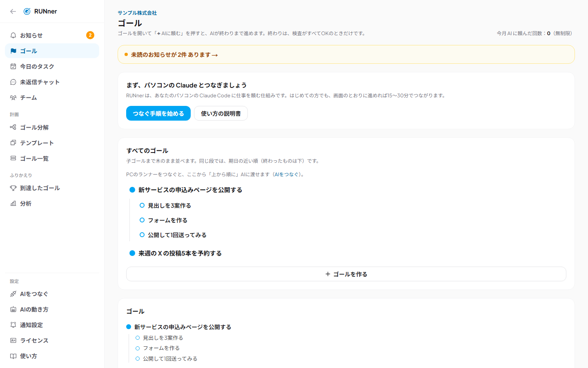Follow the AIをつなぐ inline link

[287, 175]
